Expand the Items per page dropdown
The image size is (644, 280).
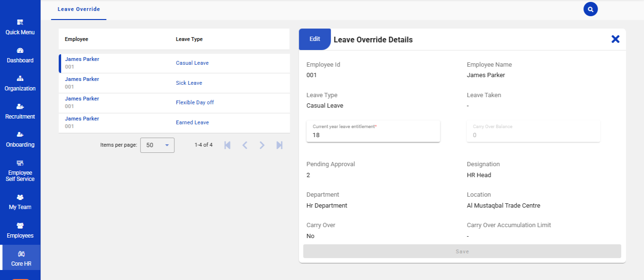(x=157, y=145)
